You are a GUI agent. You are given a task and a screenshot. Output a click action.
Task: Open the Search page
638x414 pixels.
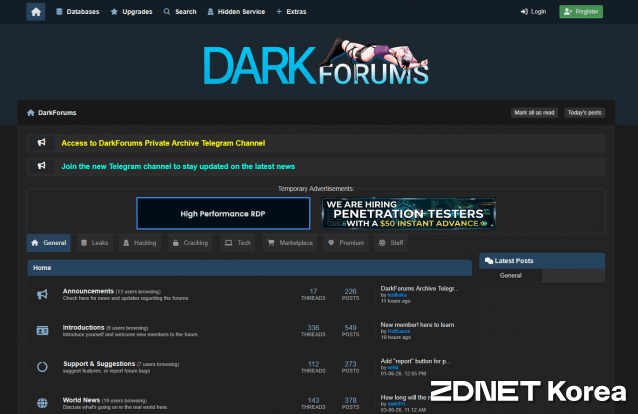180,12
